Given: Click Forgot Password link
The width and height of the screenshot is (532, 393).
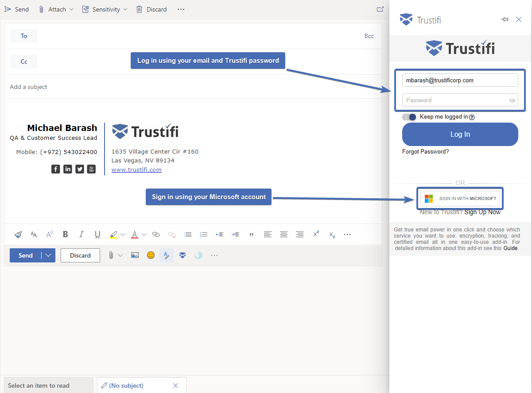Looking at the screenshot, I should coord(426,152).
